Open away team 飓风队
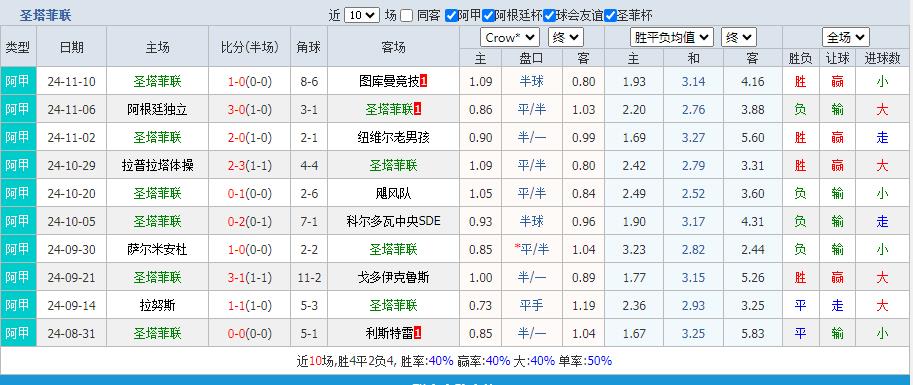 click(x=394, y=193)
